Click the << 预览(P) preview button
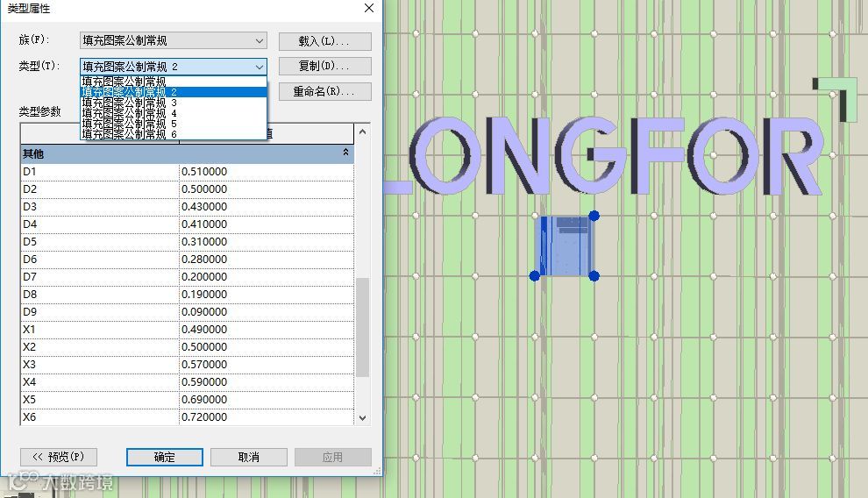Screen dimensions: 868x498 [59, 457]
